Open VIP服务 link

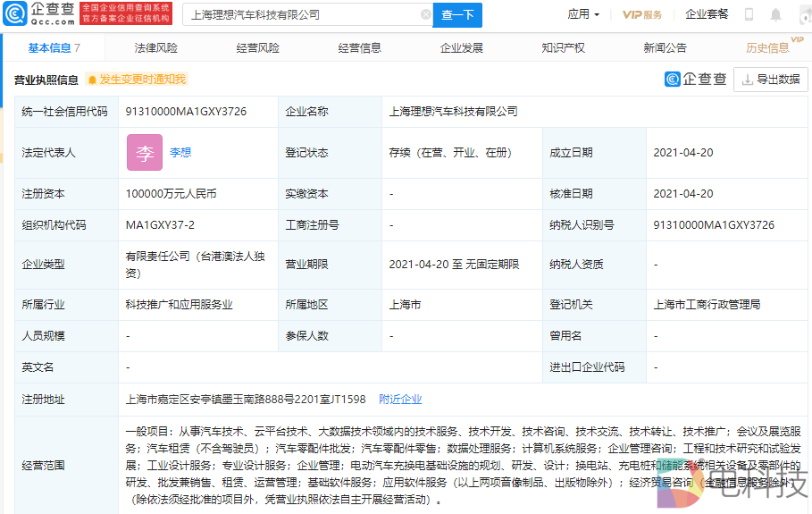[x=642, y=14]
